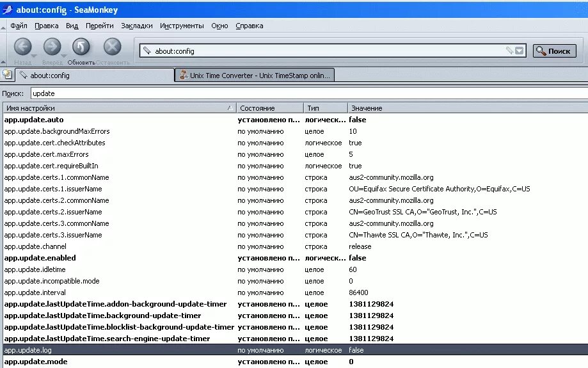588x368 pixels.
Task: Select app.update.cert.requireBuiltIn row
Action: 296,166
